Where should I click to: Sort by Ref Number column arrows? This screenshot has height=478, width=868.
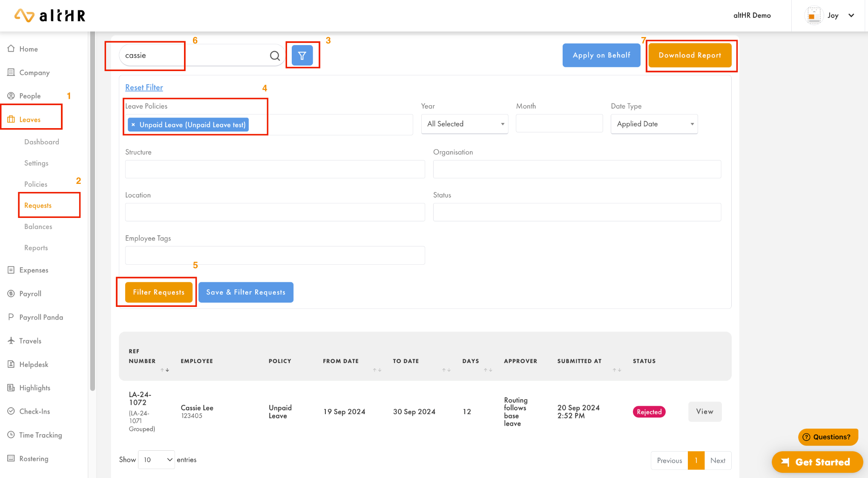pyautogui.click(x=165, y=370)
